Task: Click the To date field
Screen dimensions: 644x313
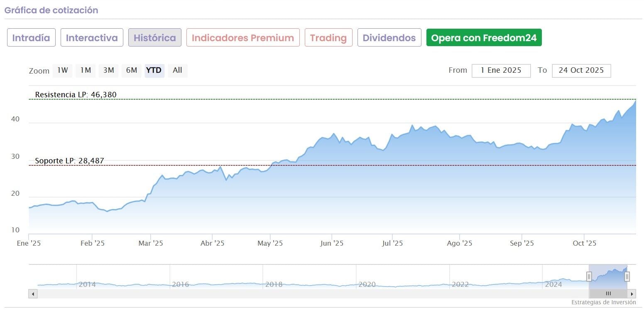Action: [581, 71]
